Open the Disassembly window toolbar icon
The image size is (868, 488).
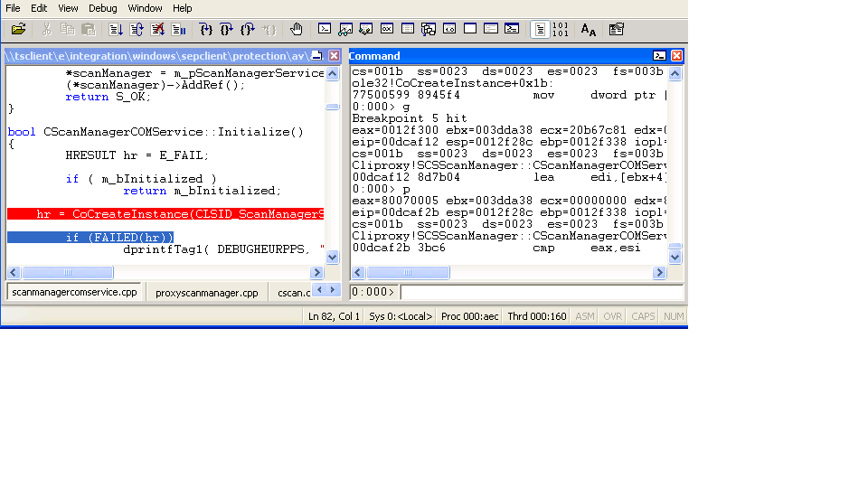coord(449,29)
